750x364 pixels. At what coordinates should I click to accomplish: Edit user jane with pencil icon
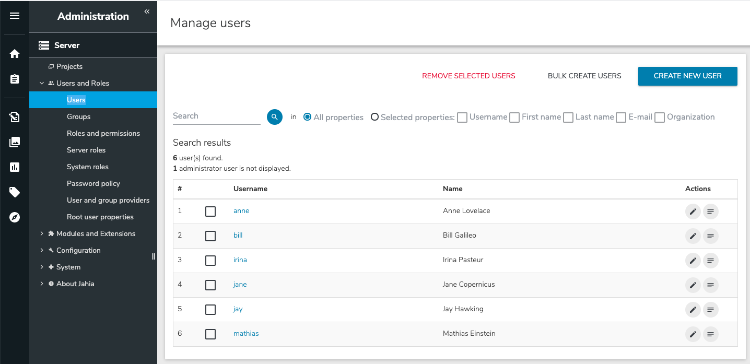[x=693, y=285]
